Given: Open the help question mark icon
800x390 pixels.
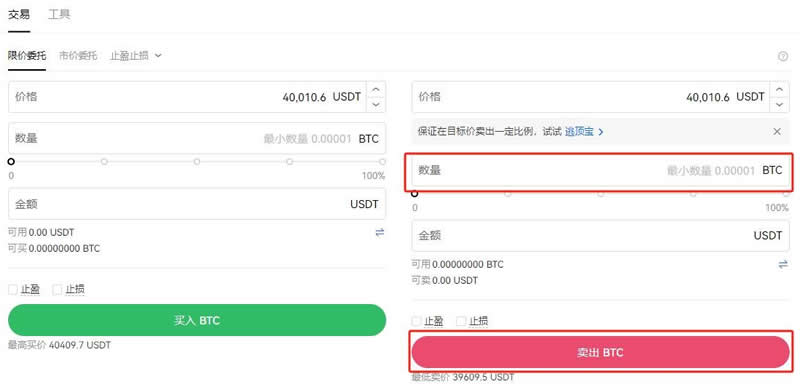Looking at the screenshot, I should point(783,57).
